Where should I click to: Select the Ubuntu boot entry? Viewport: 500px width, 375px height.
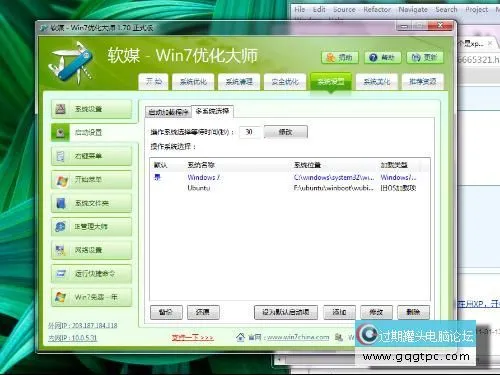pyautogui.click(x=289, y=188)
